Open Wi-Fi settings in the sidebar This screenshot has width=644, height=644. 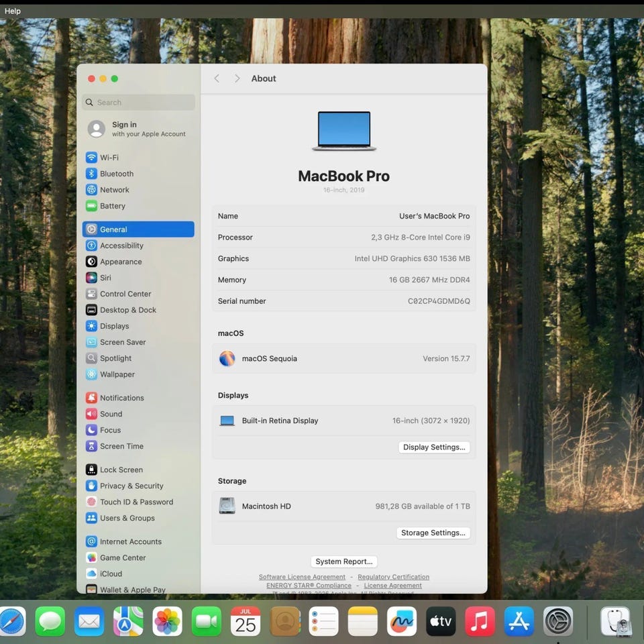coord(138,157)
